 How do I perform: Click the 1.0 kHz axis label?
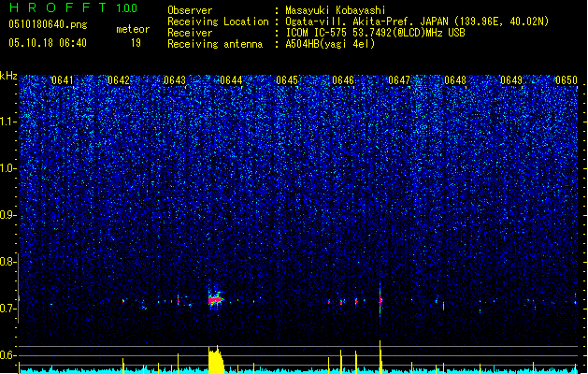[x=7, y=168]
